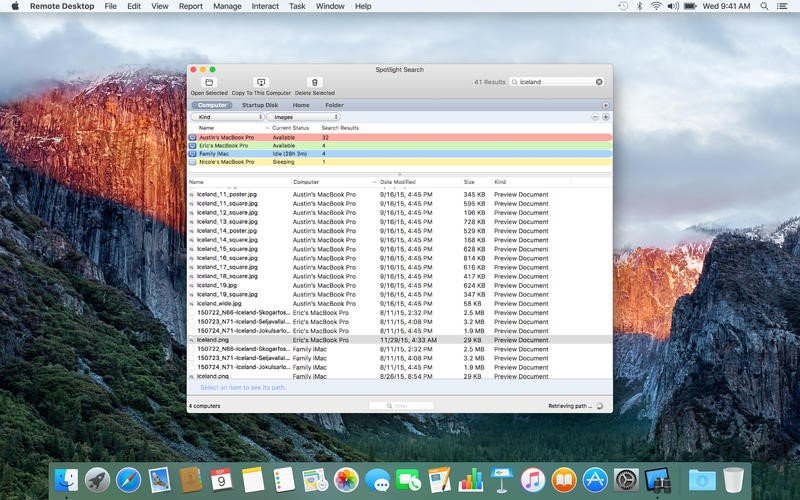800x500 pixels.
Task: Sort computers by the Search Results column
Action: [x=340, y=128]
